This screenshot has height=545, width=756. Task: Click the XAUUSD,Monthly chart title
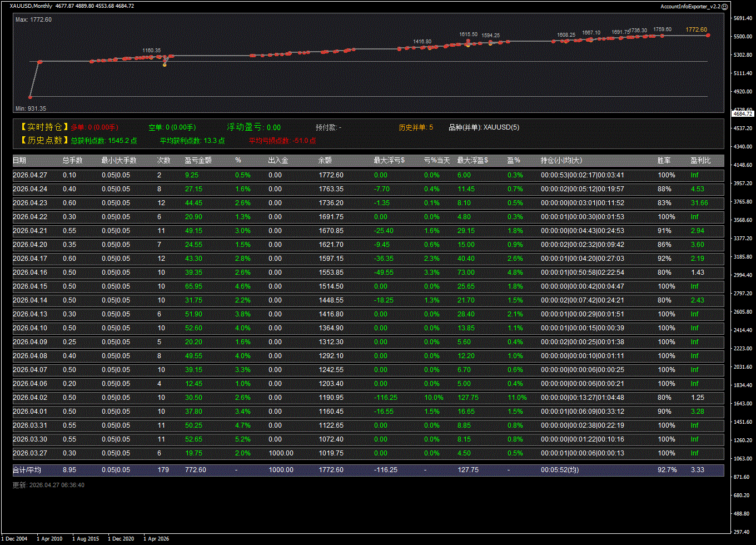pos(31,6)
